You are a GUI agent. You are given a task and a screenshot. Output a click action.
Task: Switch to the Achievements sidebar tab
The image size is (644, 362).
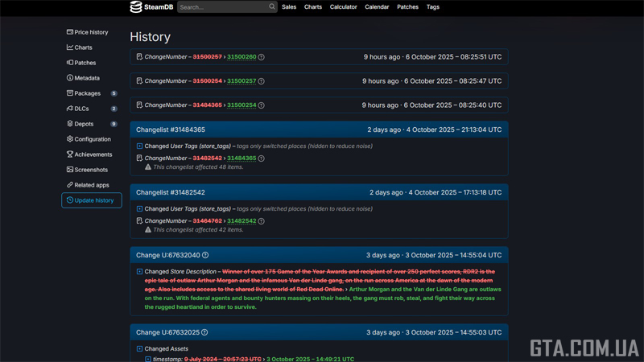[93, 154]
